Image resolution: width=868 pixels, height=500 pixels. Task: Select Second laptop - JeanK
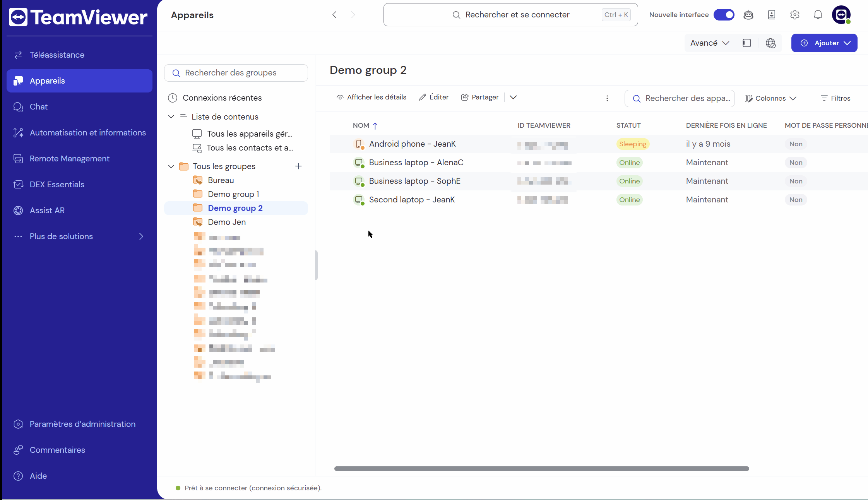point(599,200)
